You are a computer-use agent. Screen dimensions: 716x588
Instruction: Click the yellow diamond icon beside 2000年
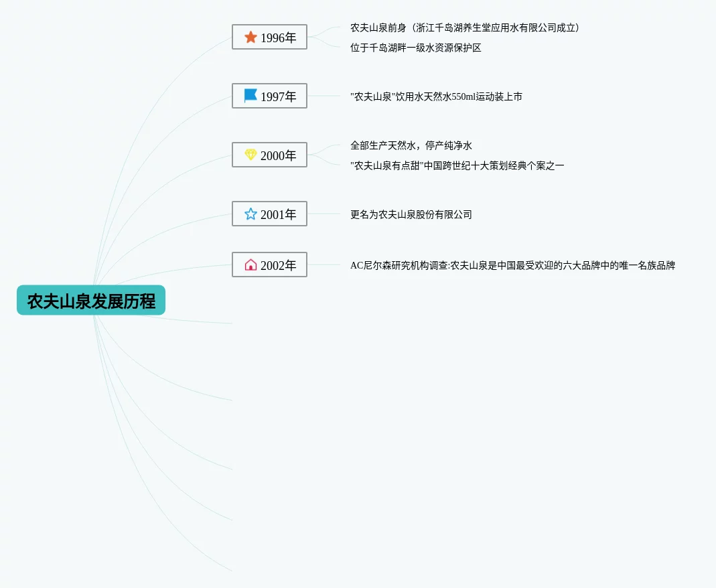pos(250,155)
